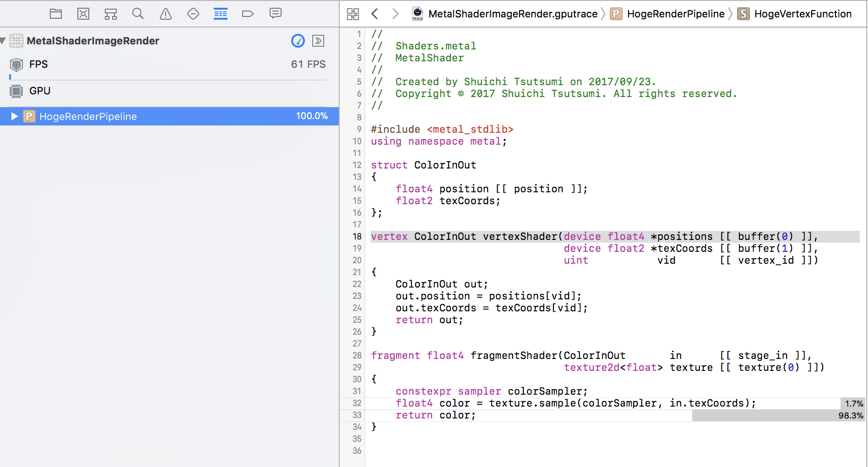Screen dimensions: 868x467
Task: Click the back navigation arrow above the code
Action: tap(374, 14)
